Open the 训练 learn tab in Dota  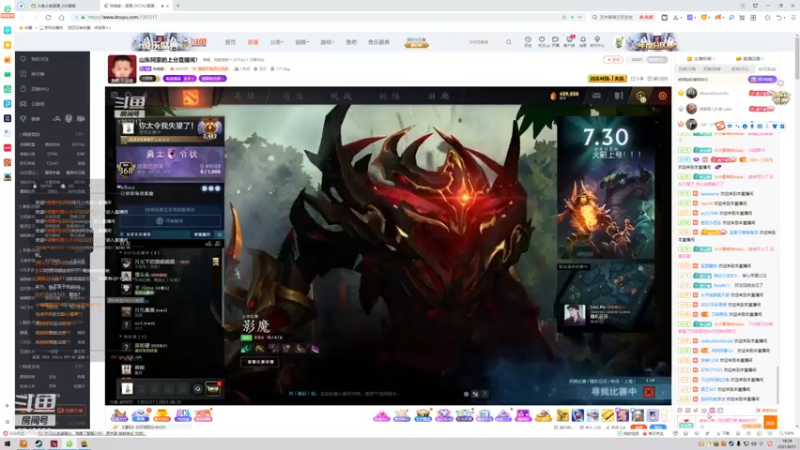coord(390,96)
